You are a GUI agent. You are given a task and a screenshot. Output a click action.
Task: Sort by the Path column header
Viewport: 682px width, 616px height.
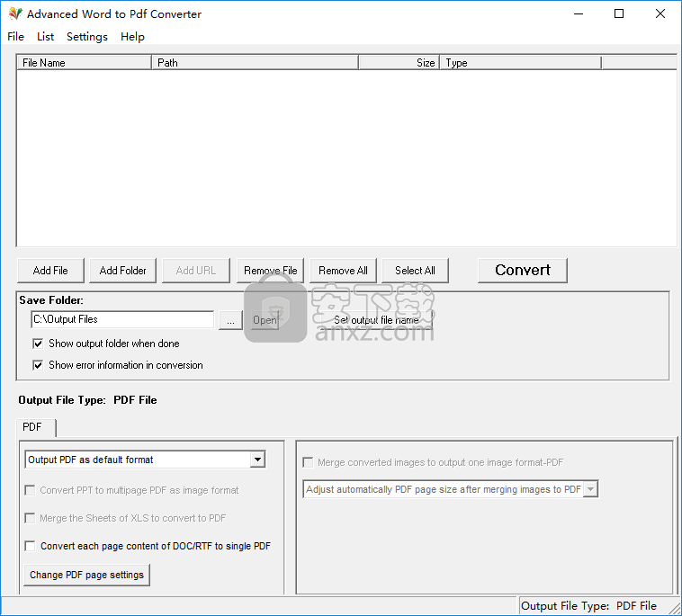click(256, 63)
